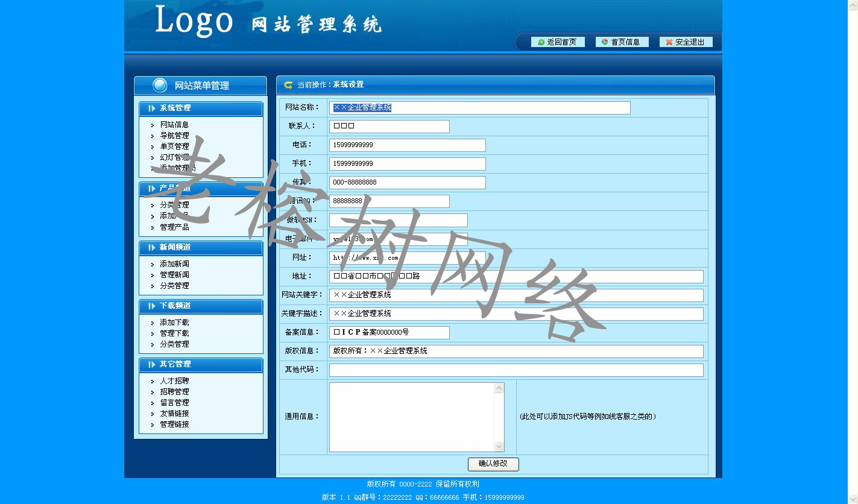Click the yellow arrow icon beside 当前操作

(x=288, y=85)
